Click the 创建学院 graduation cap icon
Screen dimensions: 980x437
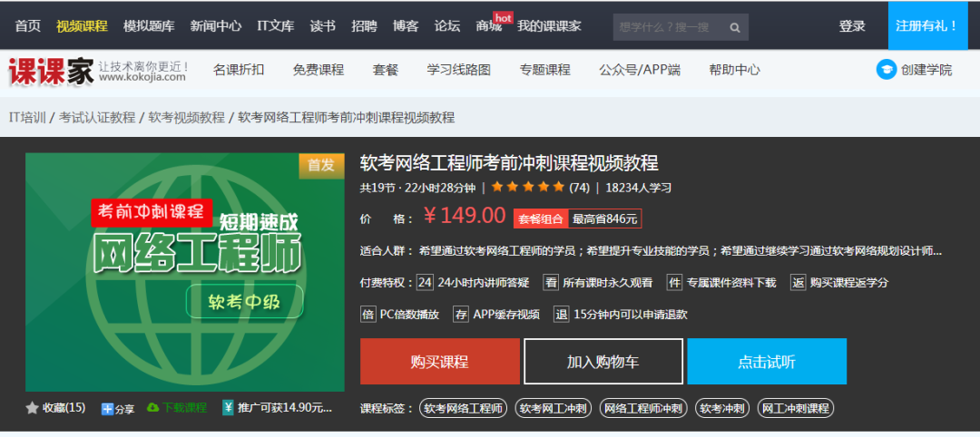pos(886,69)
